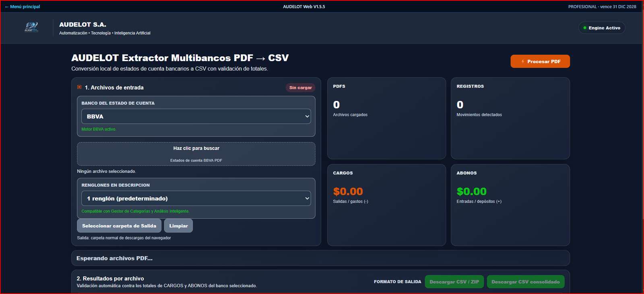The image size is (644, 294).
Task: Click Descargar CSV consolidado button
Action: [526, 282]
